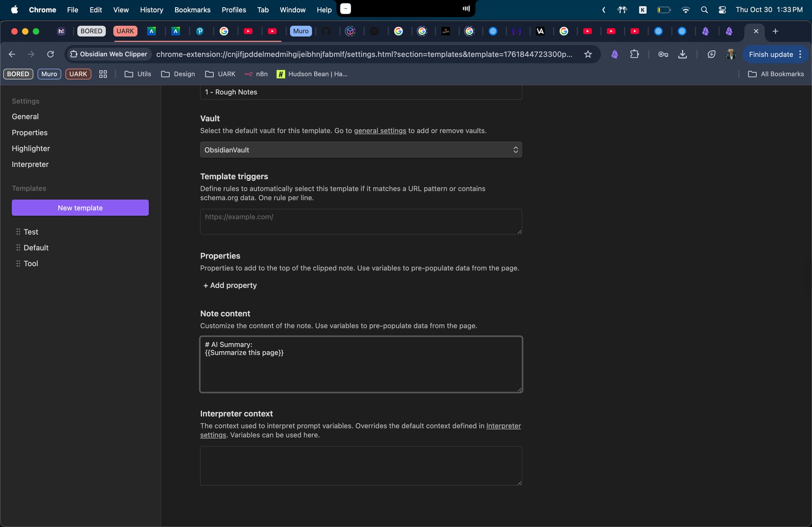Viewport: 812px width, 527px height.
Task: Open the Extensions puzzle icon
Action: 634,54
